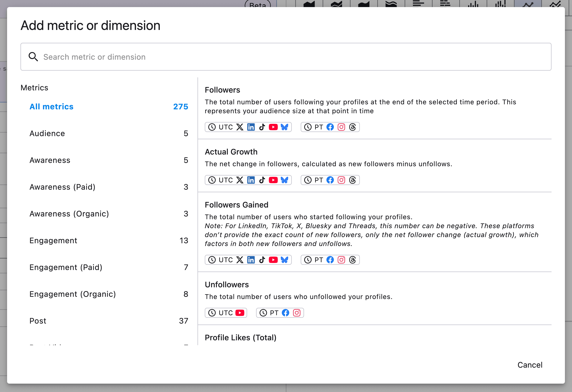Screen dimensions: 572x392
Task: Click TikTok icon in Actual Growth row
Action: point(262,180)
